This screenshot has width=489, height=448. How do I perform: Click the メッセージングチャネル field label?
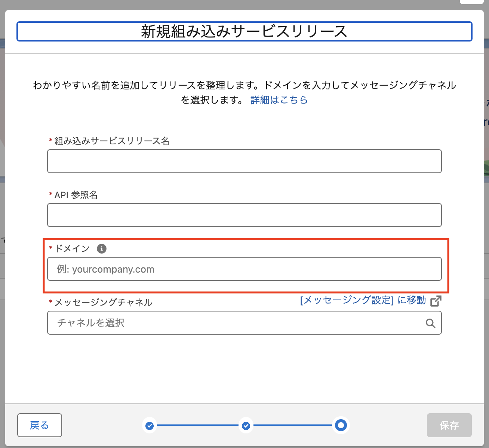click(x=104, y=302)
